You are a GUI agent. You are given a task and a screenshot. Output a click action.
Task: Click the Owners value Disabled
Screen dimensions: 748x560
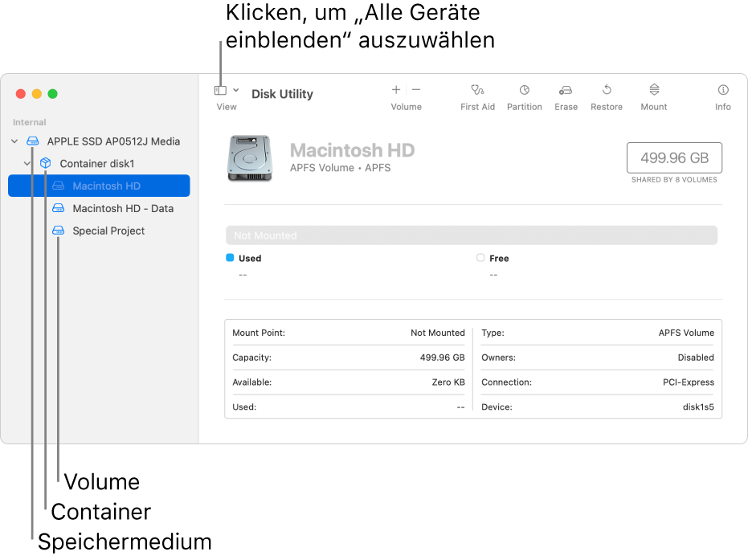tap(696, 358)
